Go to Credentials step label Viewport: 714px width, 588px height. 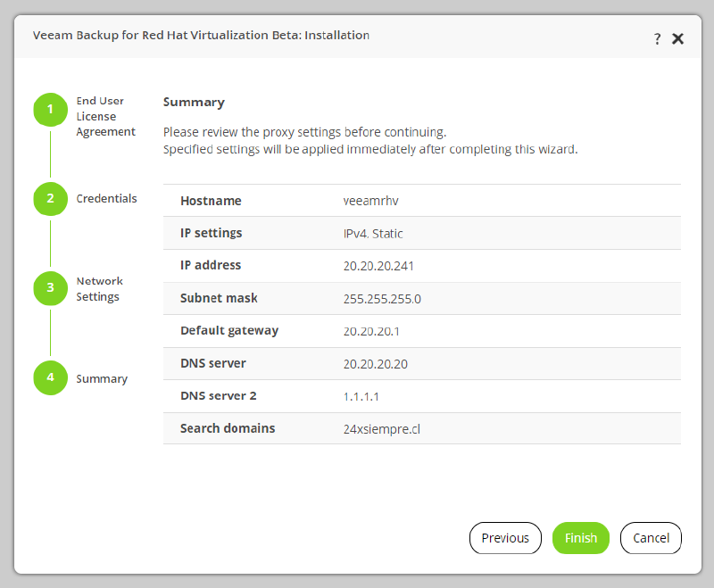106,199
